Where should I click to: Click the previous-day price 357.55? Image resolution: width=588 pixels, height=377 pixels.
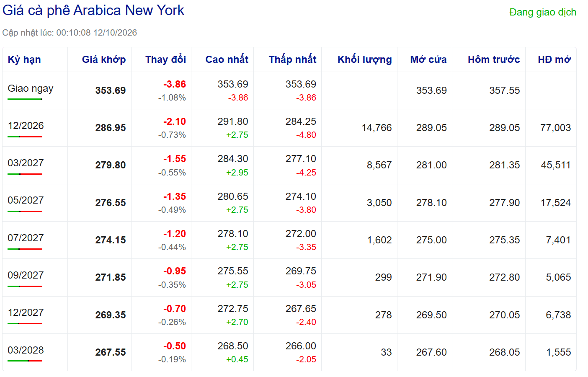pos(505,90)
